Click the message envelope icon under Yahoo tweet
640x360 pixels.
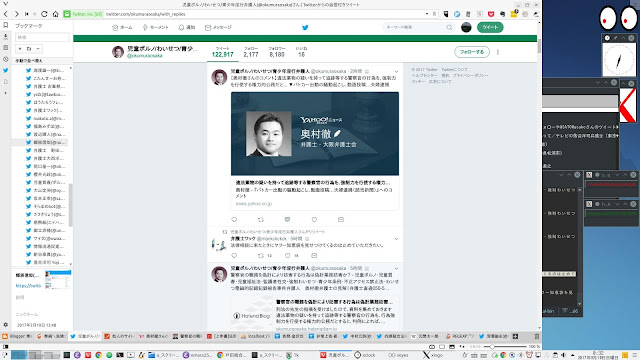point(341,220)
